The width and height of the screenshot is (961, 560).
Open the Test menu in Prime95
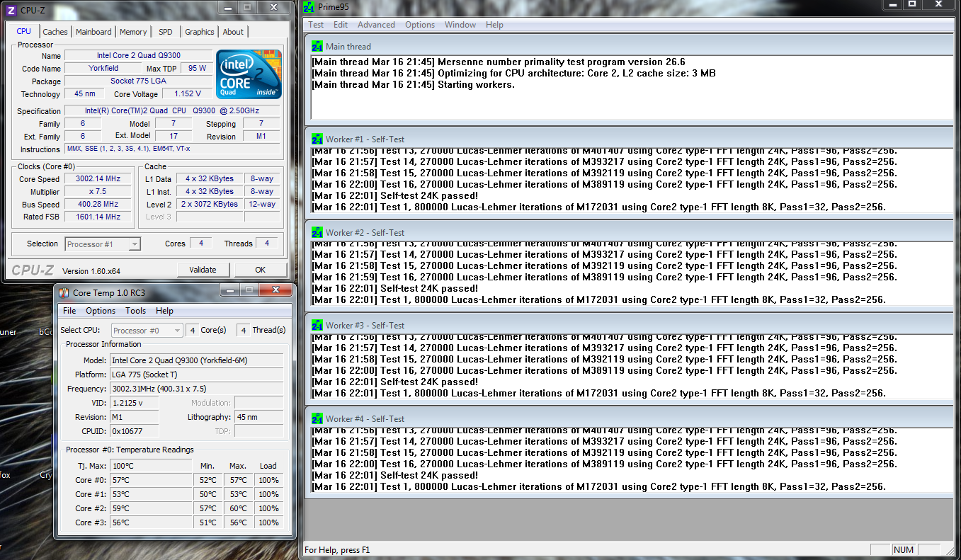(316, 25)
